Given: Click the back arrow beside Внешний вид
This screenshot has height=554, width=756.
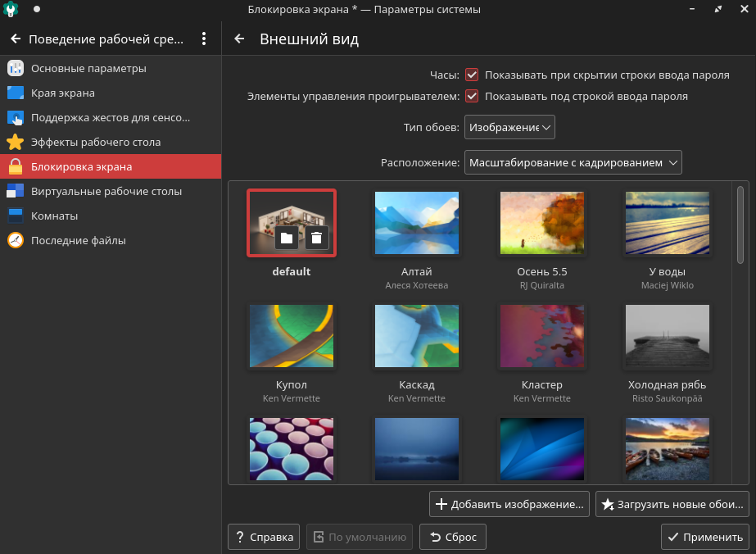Looking at the screenshot, I should [239, 39].
